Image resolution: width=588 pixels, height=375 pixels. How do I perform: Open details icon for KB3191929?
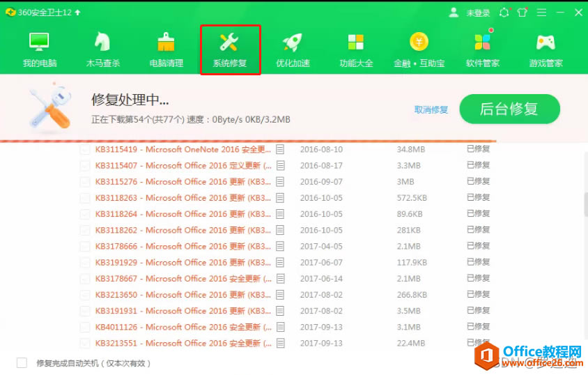pos(280,263)
